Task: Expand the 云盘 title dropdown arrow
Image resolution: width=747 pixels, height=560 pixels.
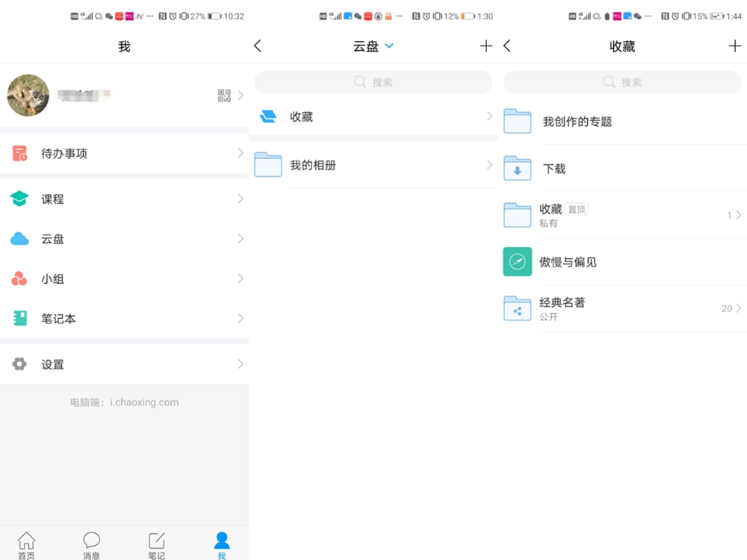Action: (388, 46)
